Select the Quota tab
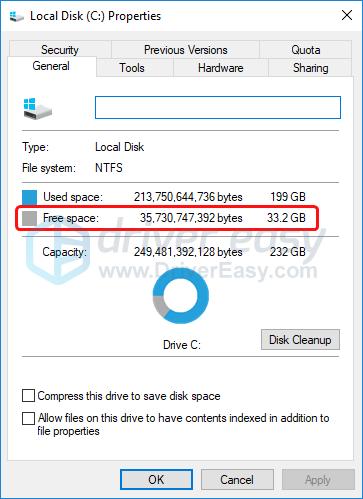The width and height of the screenshot is (363, 499). (305, 50)
